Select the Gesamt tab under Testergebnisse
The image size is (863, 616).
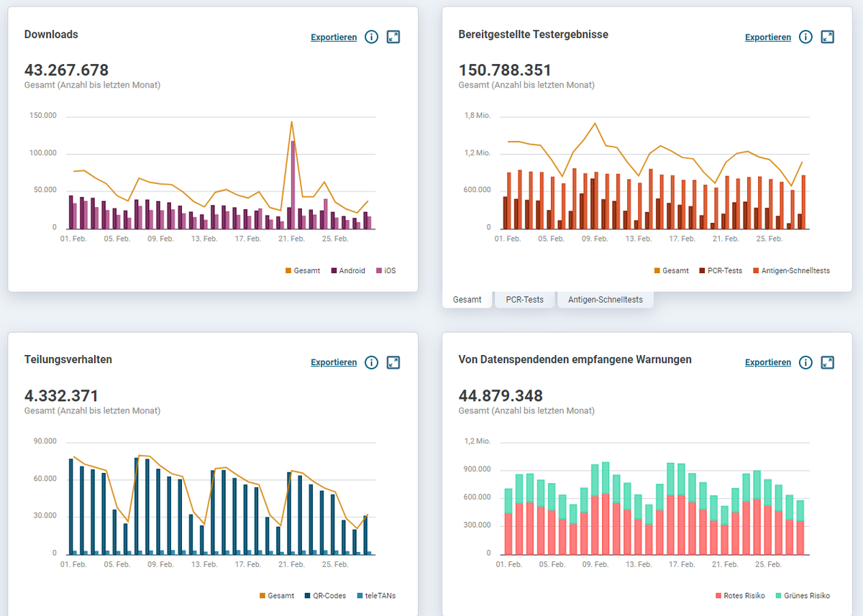click(x=467, y=299)
